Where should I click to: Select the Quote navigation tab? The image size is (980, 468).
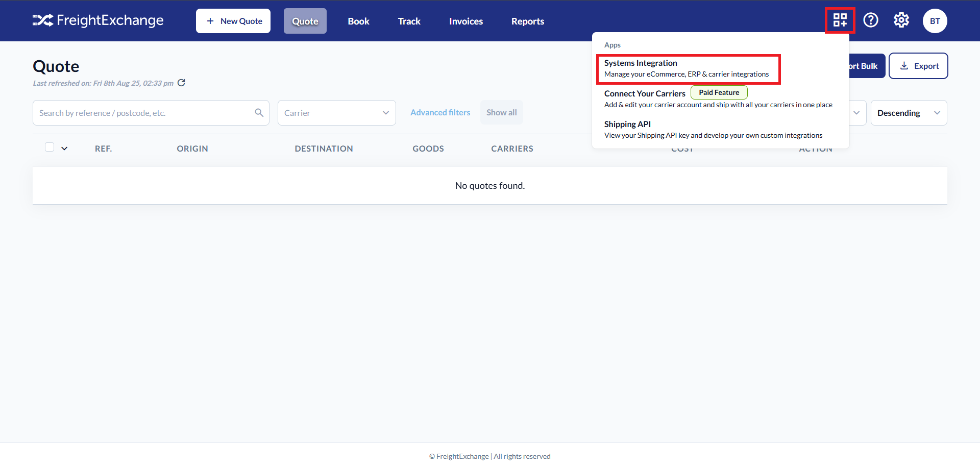pos(305,21)
